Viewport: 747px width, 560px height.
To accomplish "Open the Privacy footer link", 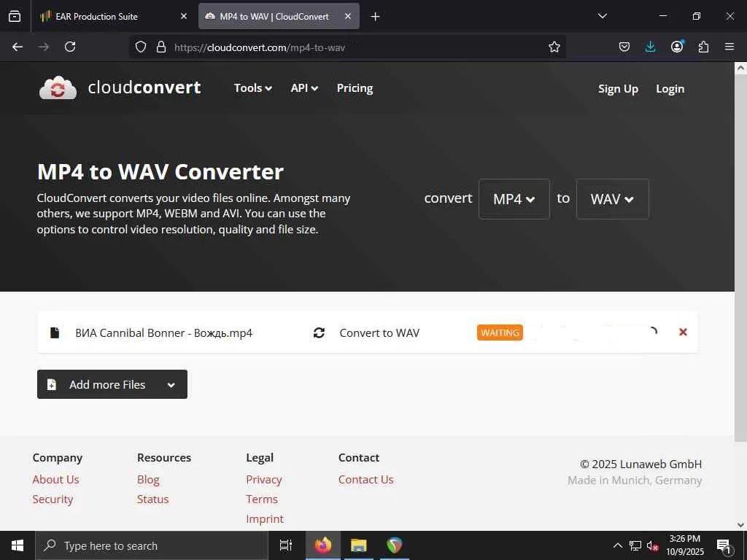I will pyautogui.click(x=264, y=480).
